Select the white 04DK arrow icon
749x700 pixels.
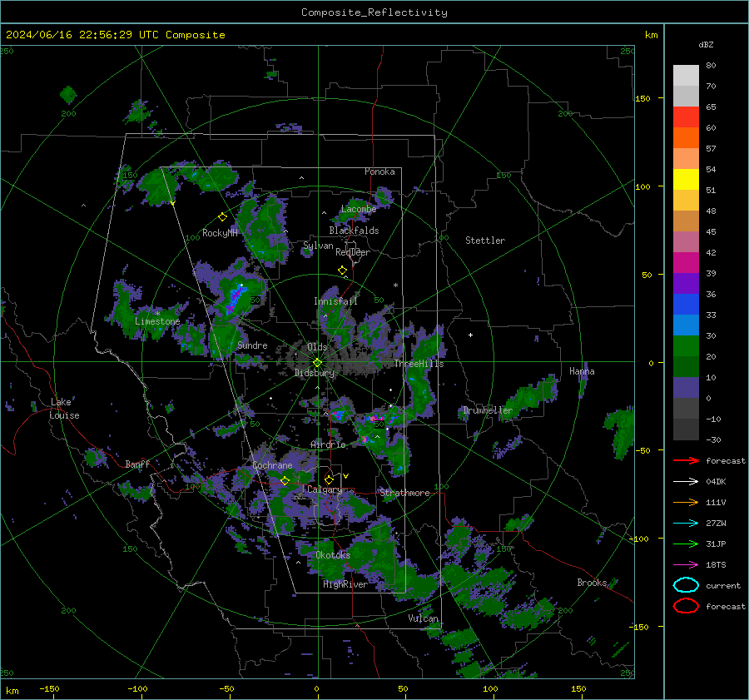pyautogui.click(x=686, y=482)
